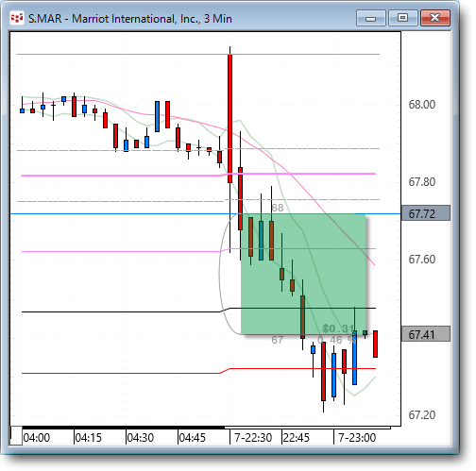Click the 67.60 price axis label
Viewport: 476px width, 471px height.
(422, 260)
